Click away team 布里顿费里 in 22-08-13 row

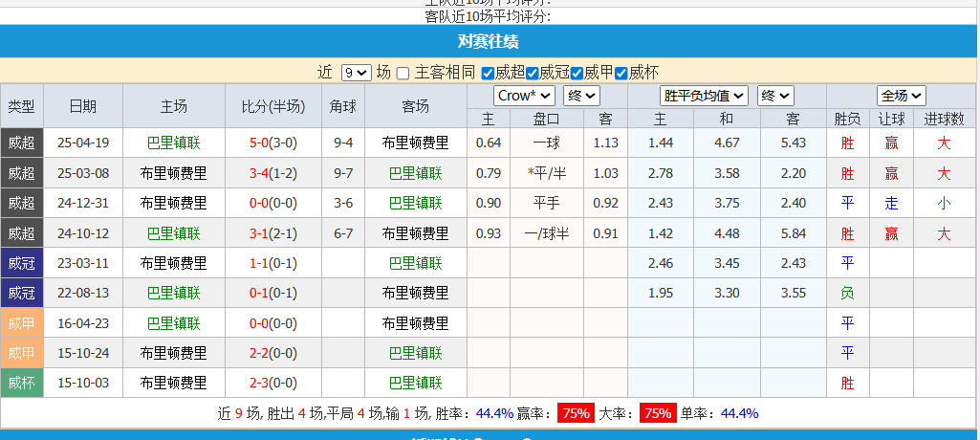tap(415, 293)
